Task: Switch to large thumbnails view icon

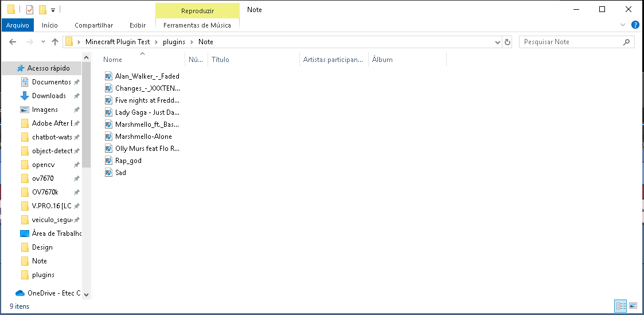Action: click(633, 306)
